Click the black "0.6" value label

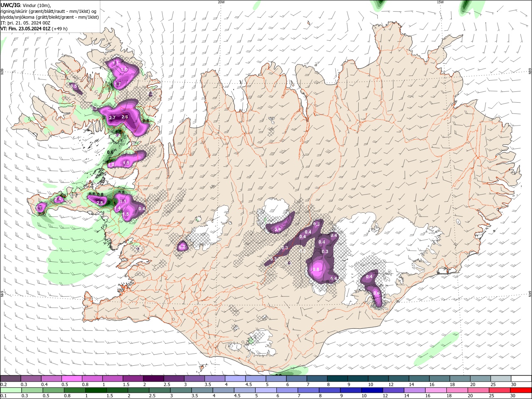pos(110,152)
